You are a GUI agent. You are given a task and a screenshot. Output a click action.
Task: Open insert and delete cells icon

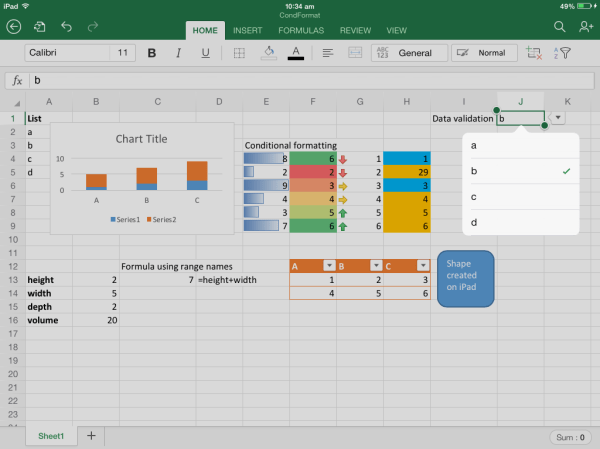tap(534, 53)
